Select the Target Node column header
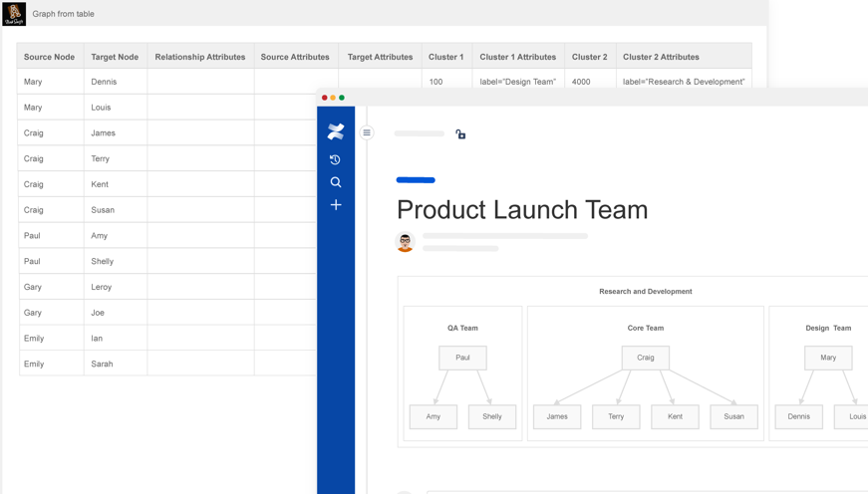 (x=115, y=57)
